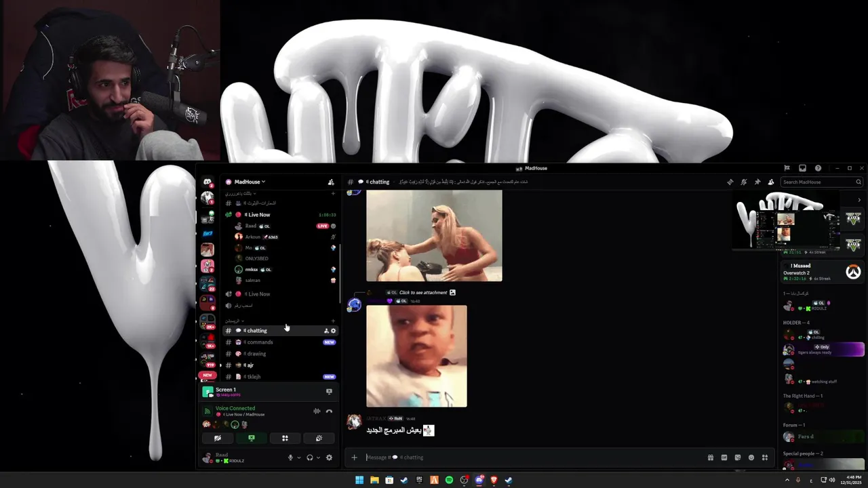
Task: Open Discord direct messages home icon
Action: (x=208, y=182)
